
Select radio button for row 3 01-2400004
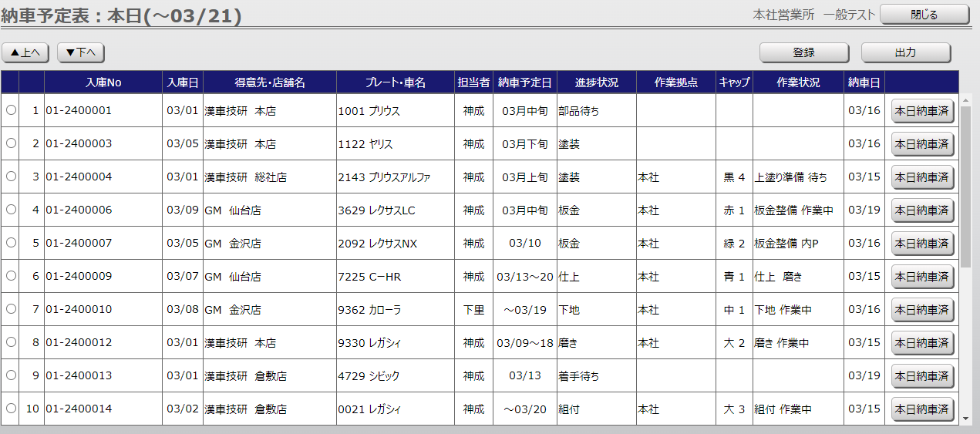11,177
